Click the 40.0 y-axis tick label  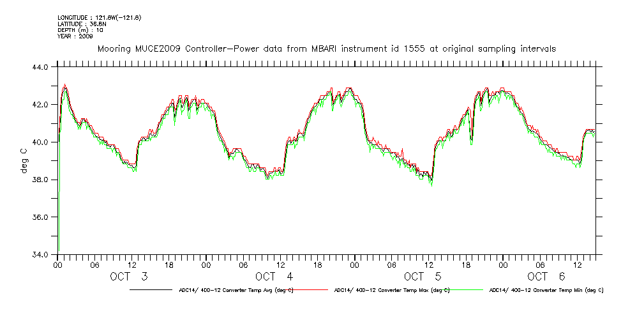click(40, 142)
